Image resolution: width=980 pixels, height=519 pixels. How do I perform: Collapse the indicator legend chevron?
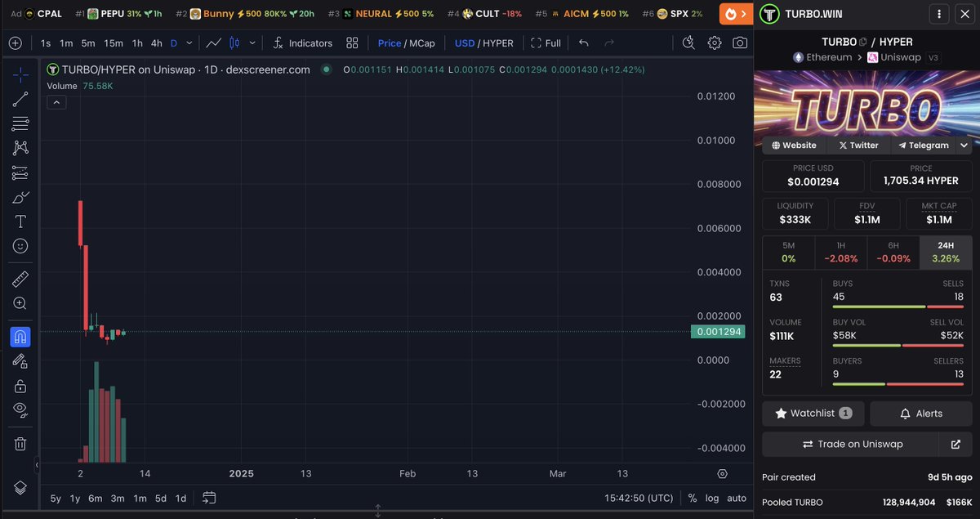pos(57,102)
